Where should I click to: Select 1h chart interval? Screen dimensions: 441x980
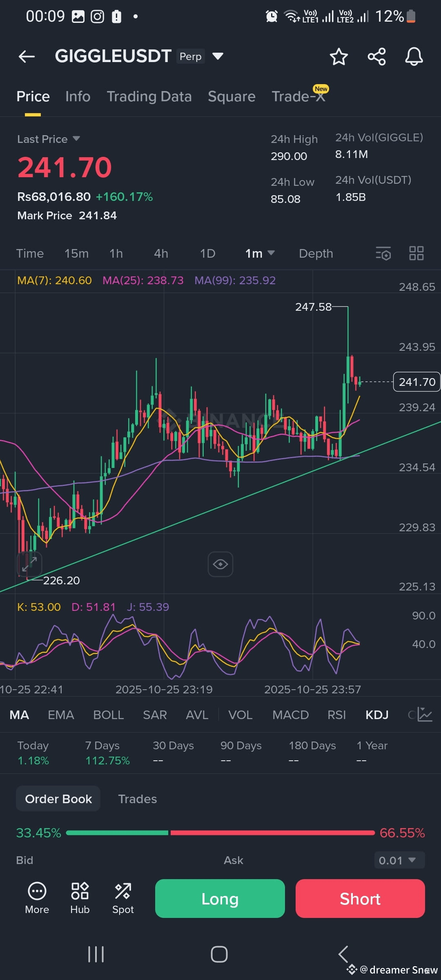pyautogui.click(x=116, y=254)
